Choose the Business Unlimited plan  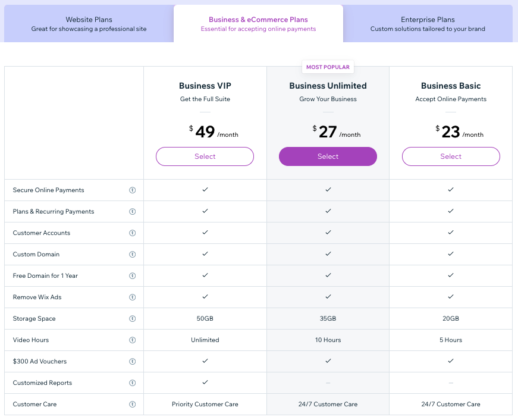328,156
